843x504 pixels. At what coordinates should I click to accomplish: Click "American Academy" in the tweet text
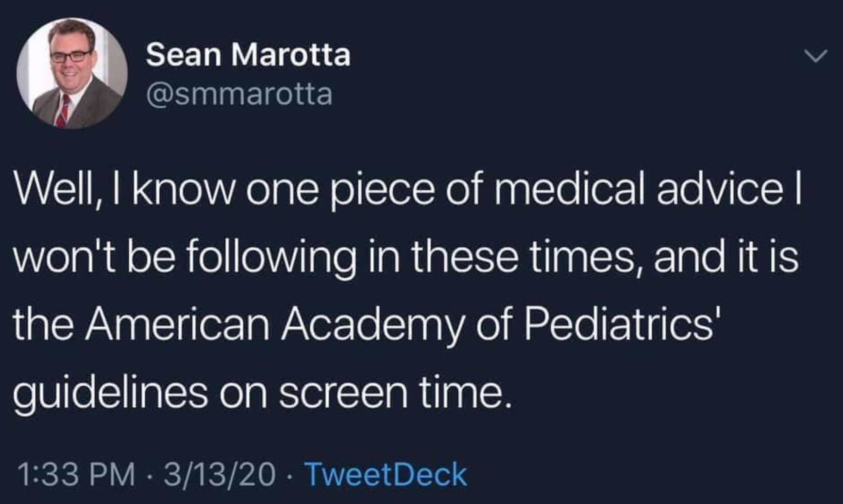pyautogui.click(x=275, y=324)
